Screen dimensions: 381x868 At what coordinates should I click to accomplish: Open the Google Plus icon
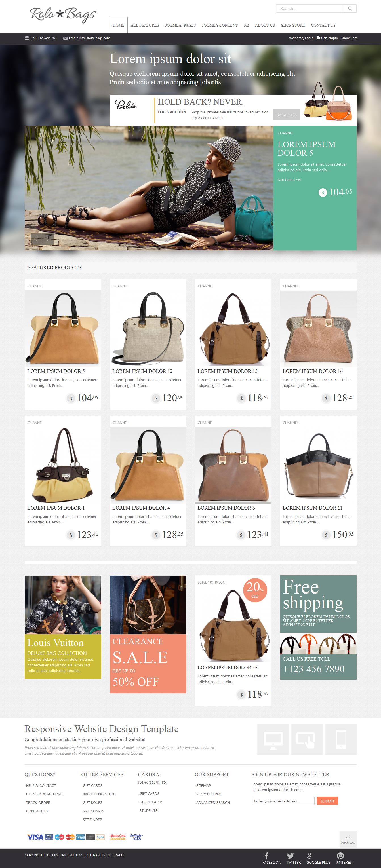pyautogui.click(x=311, y=855)
